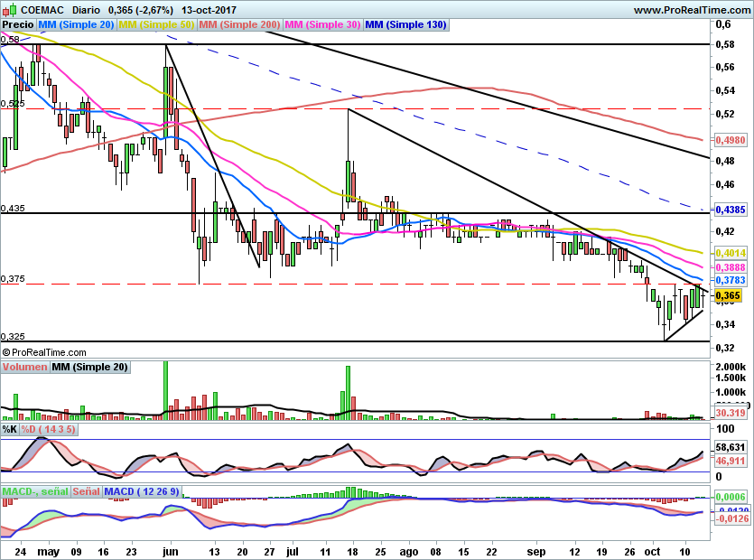Click the oct marker on time axis
Image resolution: width=754 pixels, height=560 pixels.
[652, 552]
